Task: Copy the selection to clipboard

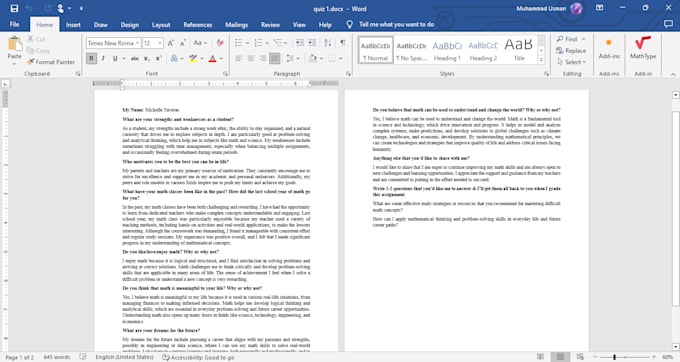Action: click(38, 50)
